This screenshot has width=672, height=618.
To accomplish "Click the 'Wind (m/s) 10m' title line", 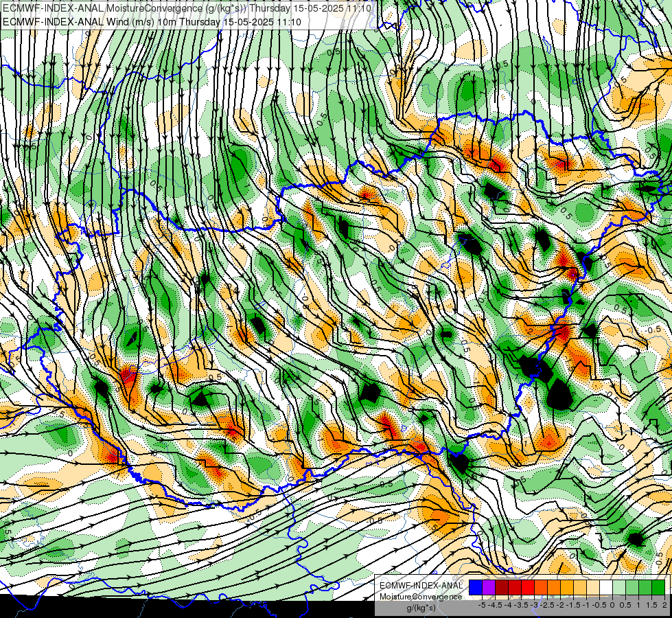I will click(x=151, y=22).
